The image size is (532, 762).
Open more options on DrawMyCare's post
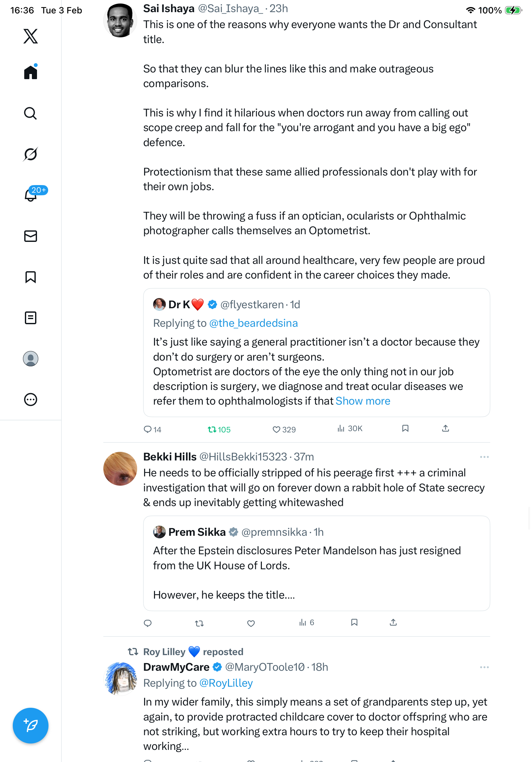point(484,667)
